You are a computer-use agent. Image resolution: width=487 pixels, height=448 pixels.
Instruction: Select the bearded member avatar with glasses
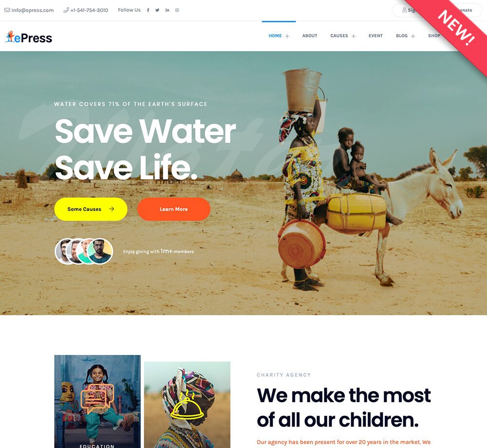[x=99, y=251]
